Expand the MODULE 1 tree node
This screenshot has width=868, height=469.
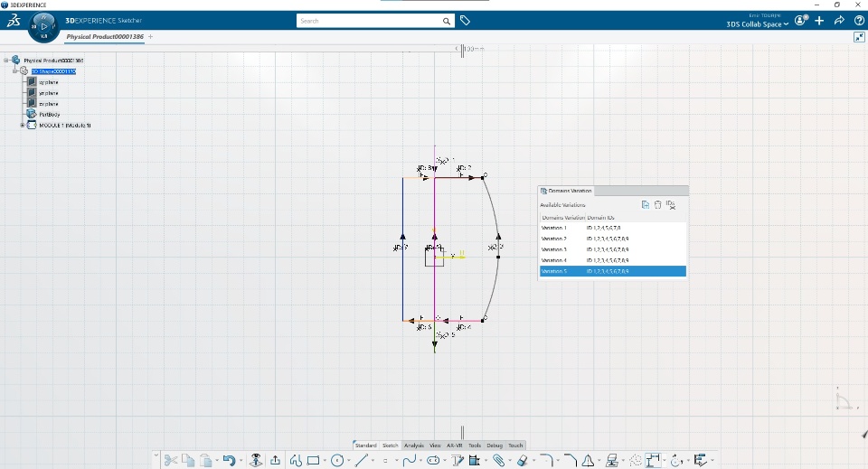[x=23, y=126]
